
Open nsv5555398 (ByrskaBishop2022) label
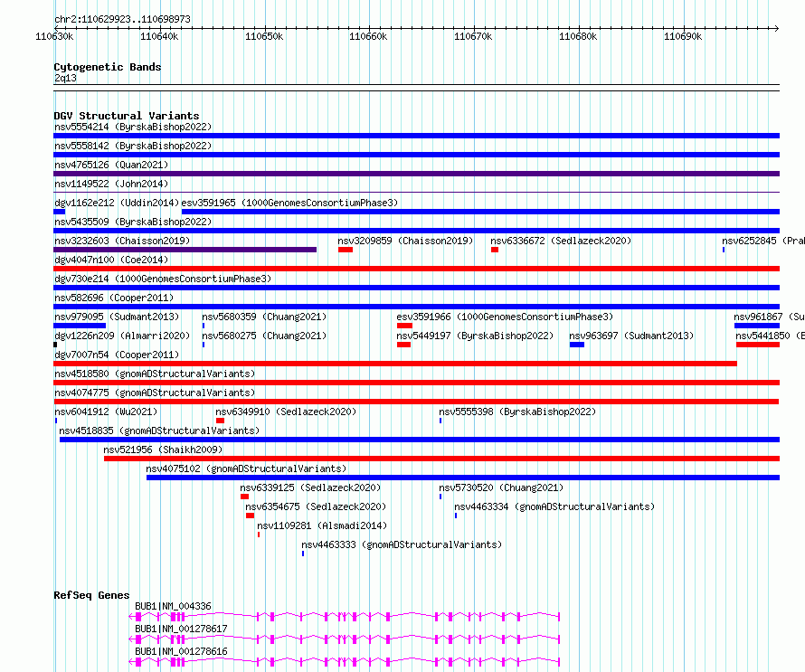click(x=517, y=412)
